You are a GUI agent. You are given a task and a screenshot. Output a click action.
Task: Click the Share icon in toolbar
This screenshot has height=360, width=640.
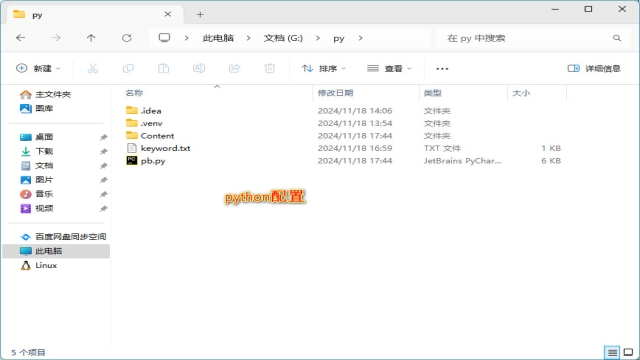coord(234,69)
